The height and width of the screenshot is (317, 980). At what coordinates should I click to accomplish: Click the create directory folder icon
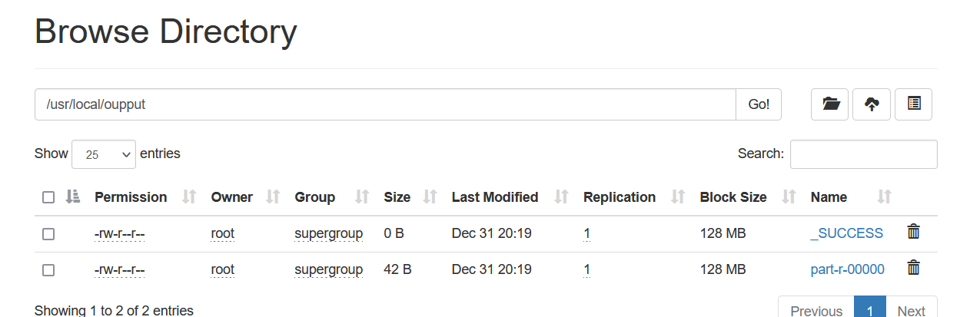click(x=830, y=104)
